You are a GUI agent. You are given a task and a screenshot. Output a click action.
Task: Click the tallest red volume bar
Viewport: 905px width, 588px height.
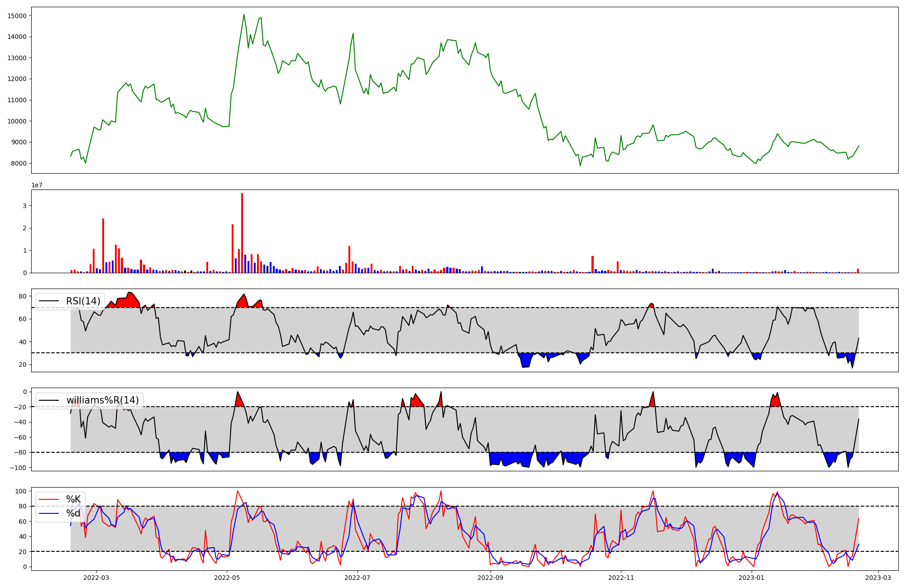point(242,233)
